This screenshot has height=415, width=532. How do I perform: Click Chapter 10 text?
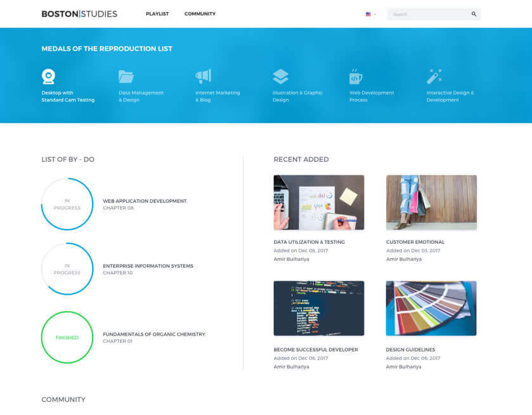click(x=118, y=273)
